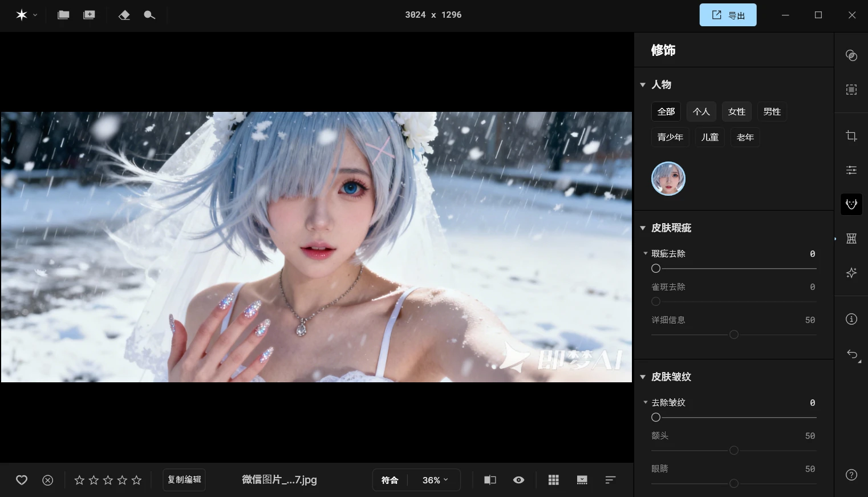Toggle the heart favorite icon
The height and width of the screenshot is (497, 868).
point(22,480)
